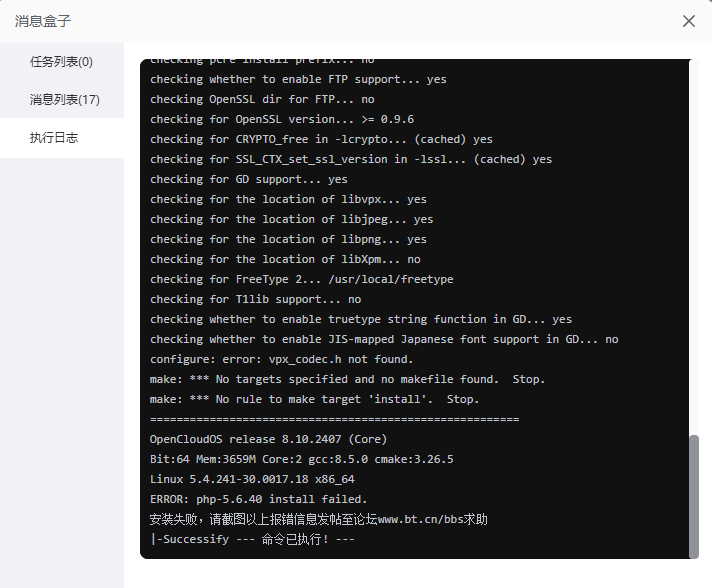Image resolution: width=712 pixels, height=588 pixels.
Task: Click 'JIS-mapped Japanese font support' line
Action: [x=384, y=339]
